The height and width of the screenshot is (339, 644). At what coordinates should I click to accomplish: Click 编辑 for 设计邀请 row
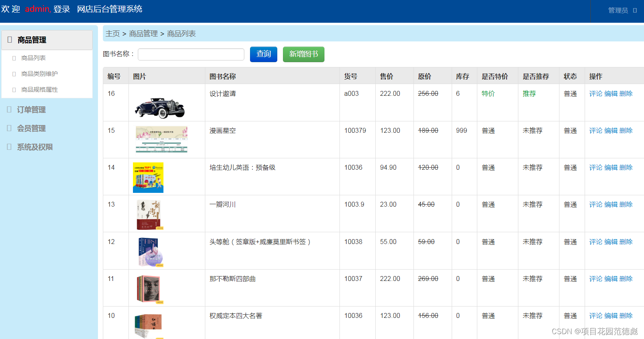point(611,94)
